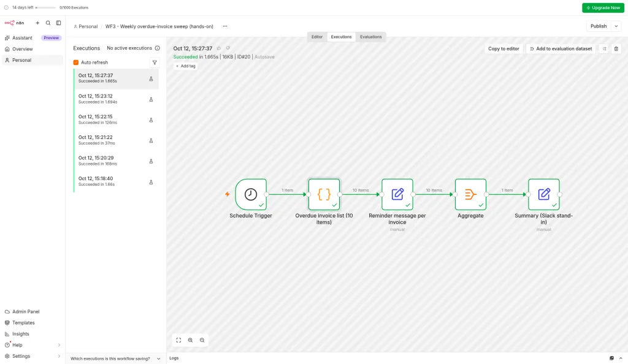Click the Upgrade Now button
The width and height of the screenshot is (628, 364).
[x=603, y=7]
